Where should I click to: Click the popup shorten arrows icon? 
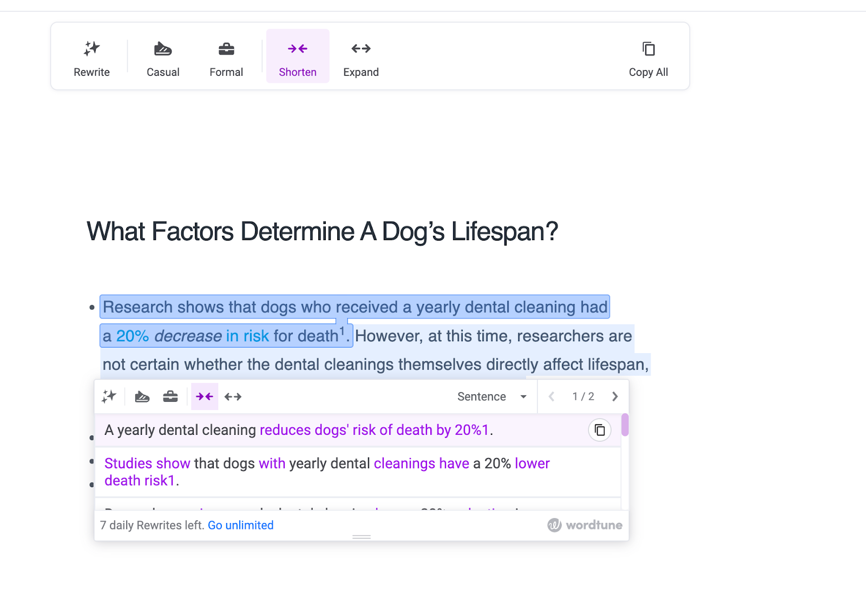(x=205, y=396)
